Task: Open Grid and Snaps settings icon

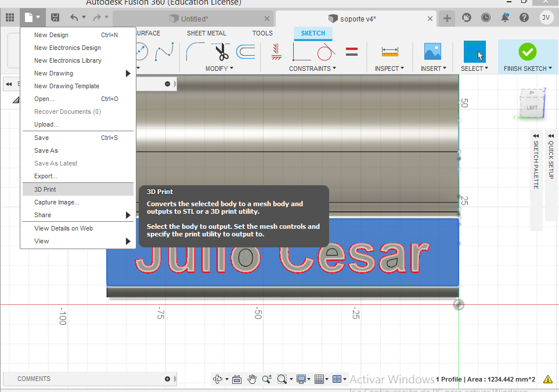Action: click(x=319, y=379)
